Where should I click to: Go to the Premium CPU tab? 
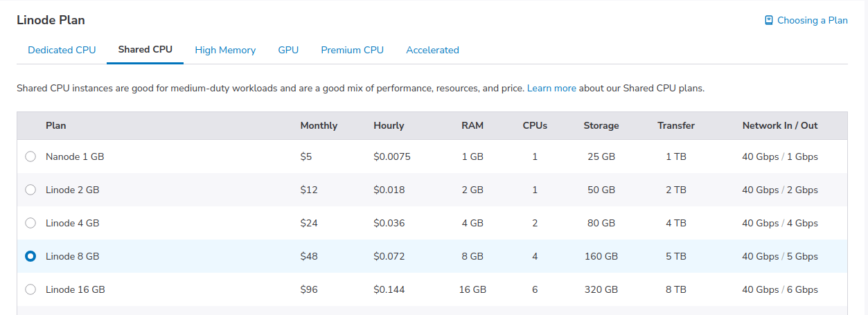(352, 50)
